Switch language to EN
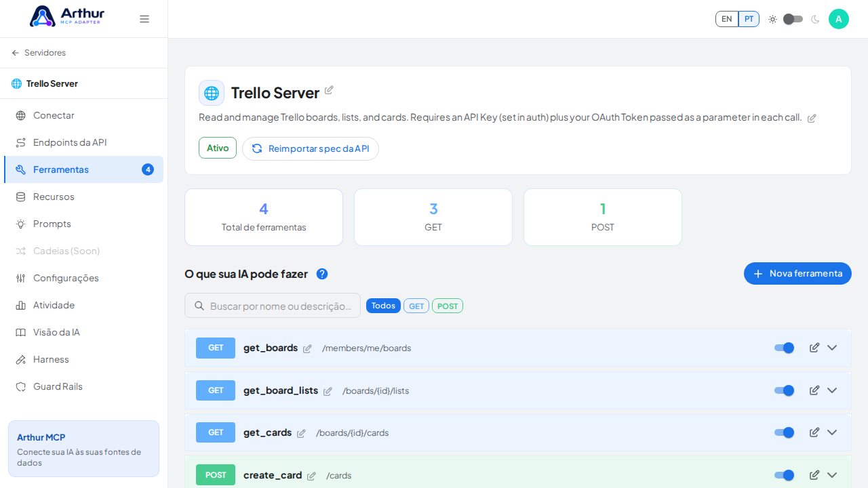The width and height of the screenshot is (868, 488). pos(727,19)
